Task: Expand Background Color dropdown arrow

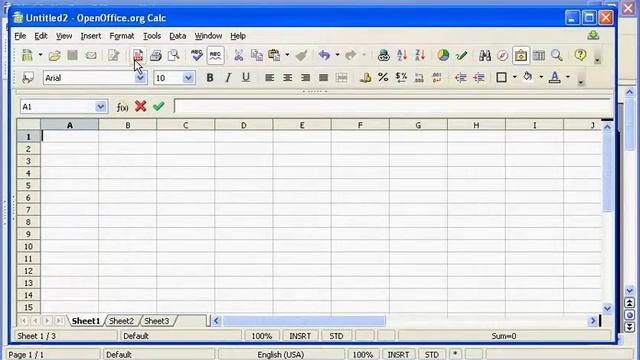Action: pos(541,77)
